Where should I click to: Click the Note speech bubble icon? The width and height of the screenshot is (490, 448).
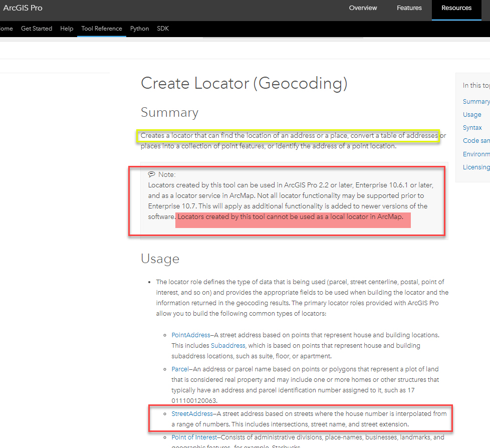click(x=152, y=174)
